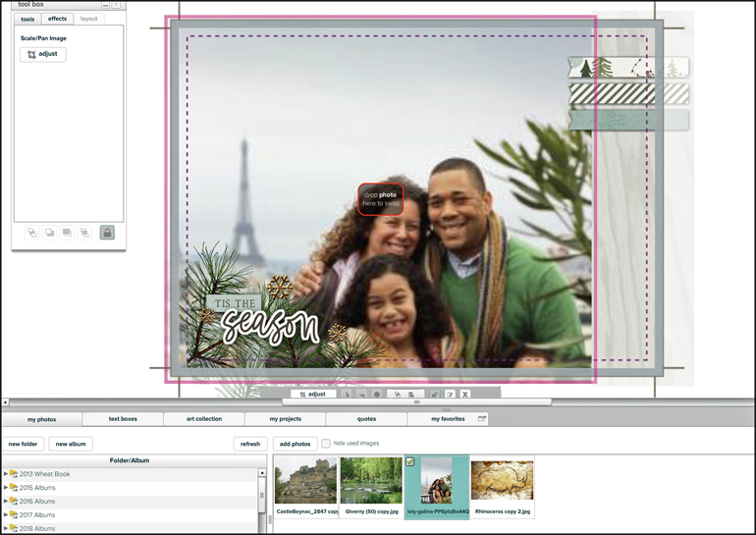Click the circle shape icon on the floating toolbar
Viewport: 756px width, 535px height.
[376, 395]
